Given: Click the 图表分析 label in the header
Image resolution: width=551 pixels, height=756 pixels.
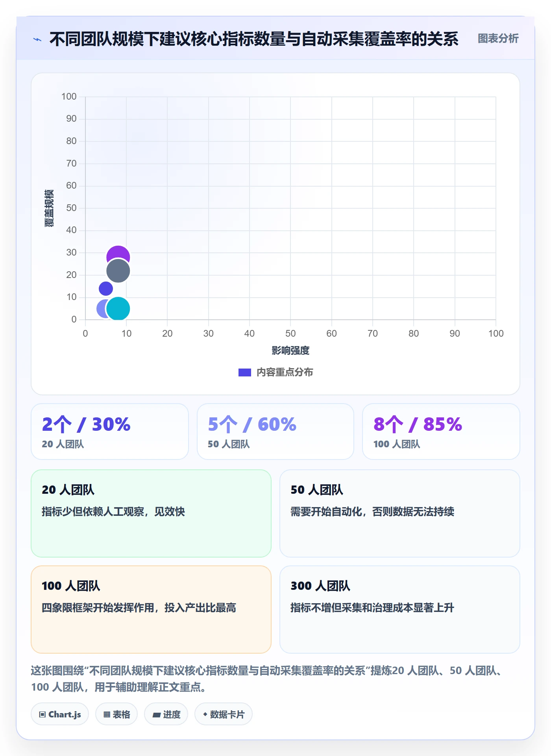Looking at the screenshot, I should [x=498, y=39].
